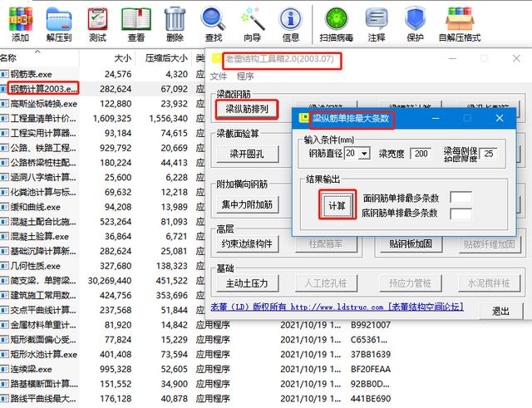Click the 梁宽度 input field

(x=421, y=154)
